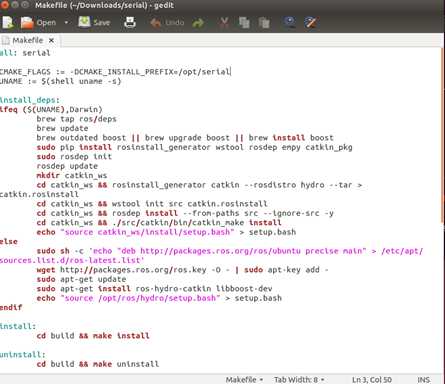Click the 'source catkin_ws/install/setup.bash' string

(148, 232)
